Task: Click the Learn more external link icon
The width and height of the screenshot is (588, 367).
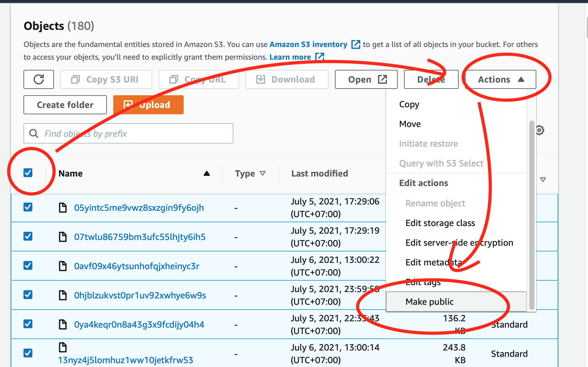Action: (x=320, y=57)
